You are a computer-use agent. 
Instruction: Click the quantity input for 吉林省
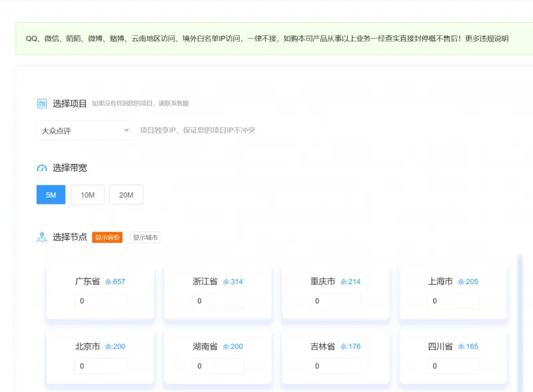coord(336,366)
